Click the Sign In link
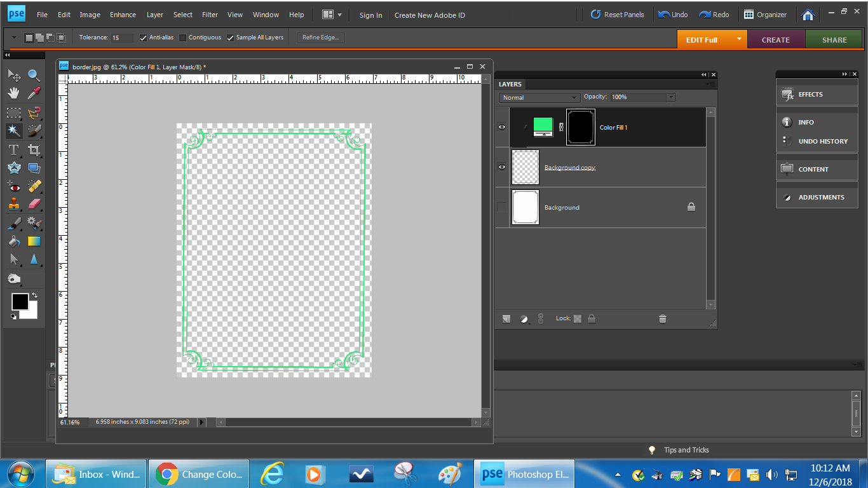This screenshot has width=868, height=488. click(371, 15)
